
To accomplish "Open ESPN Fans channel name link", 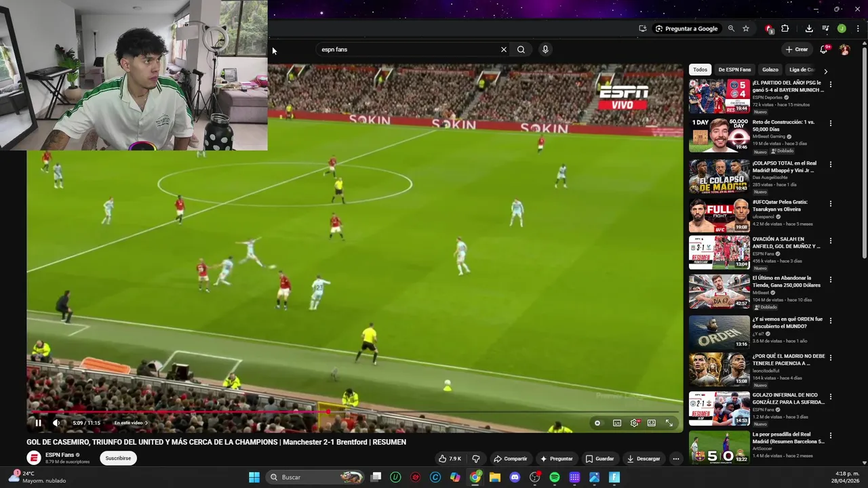I will click(x=60, y=455).
